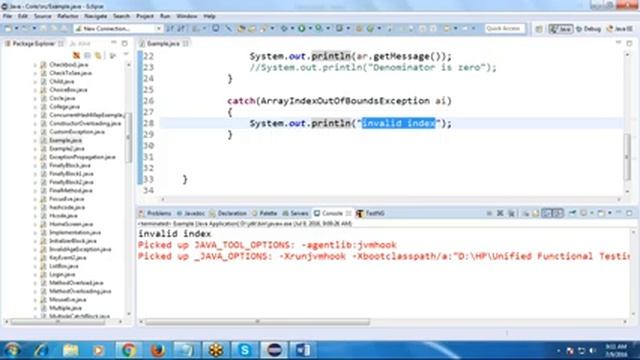Open Internet Explorer from the taskbar
Screen dimensions: 640x360
click(x=42, y=350)
